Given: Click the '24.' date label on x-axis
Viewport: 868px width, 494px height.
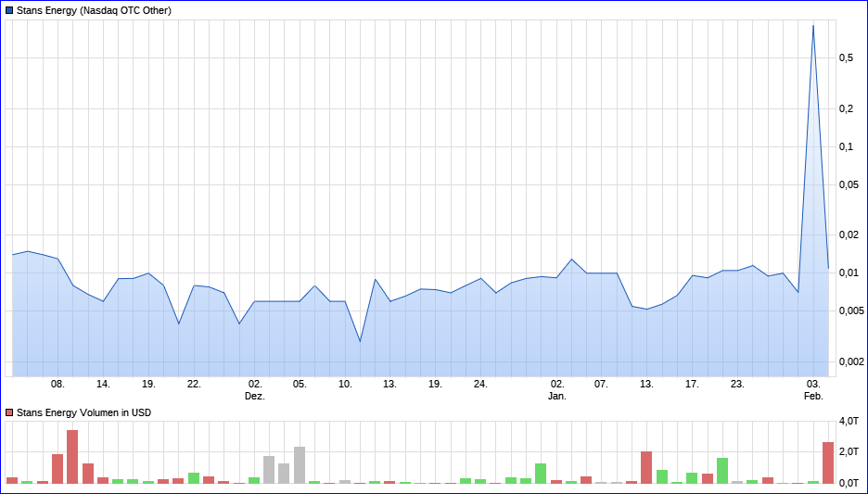Looking at the screenshot, I should pos(480,383).
